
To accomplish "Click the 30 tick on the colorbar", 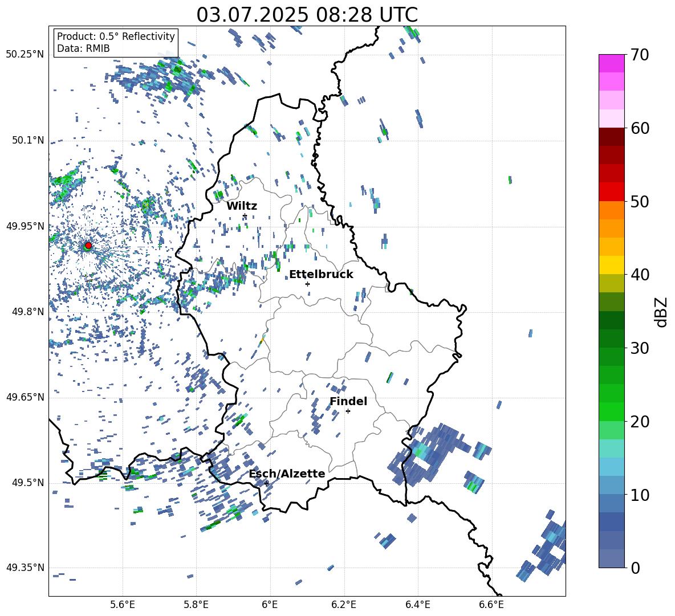I will [640, 348].
